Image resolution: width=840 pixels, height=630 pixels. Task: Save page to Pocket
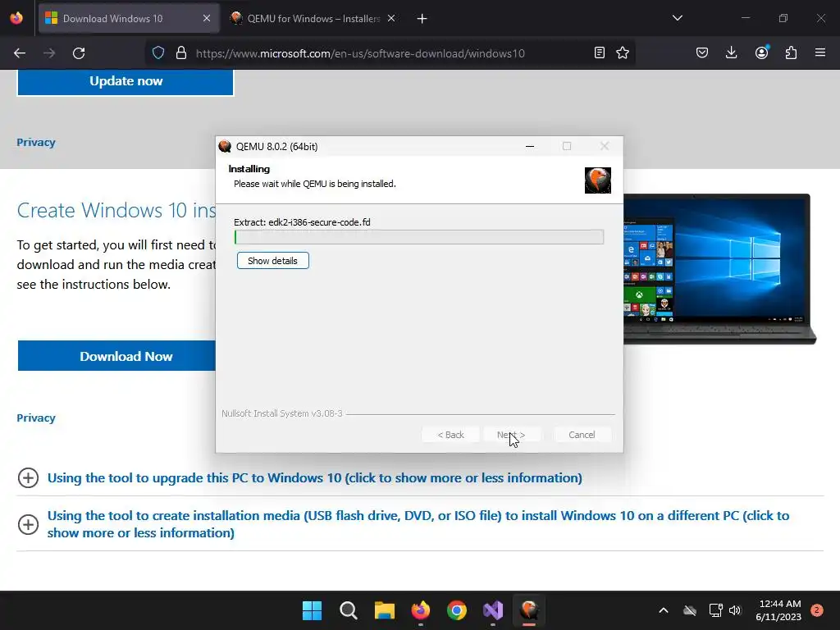point(702,52)
